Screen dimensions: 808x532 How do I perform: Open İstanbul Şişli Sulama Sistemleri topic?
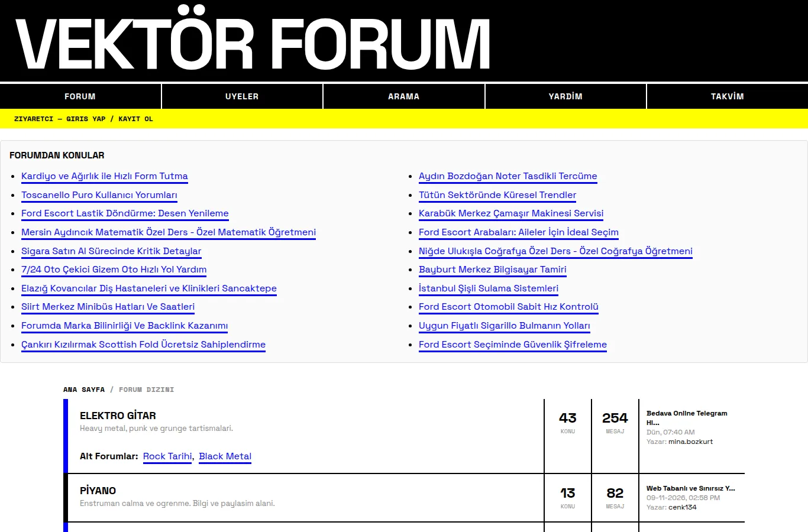click(x=489, y=288)
